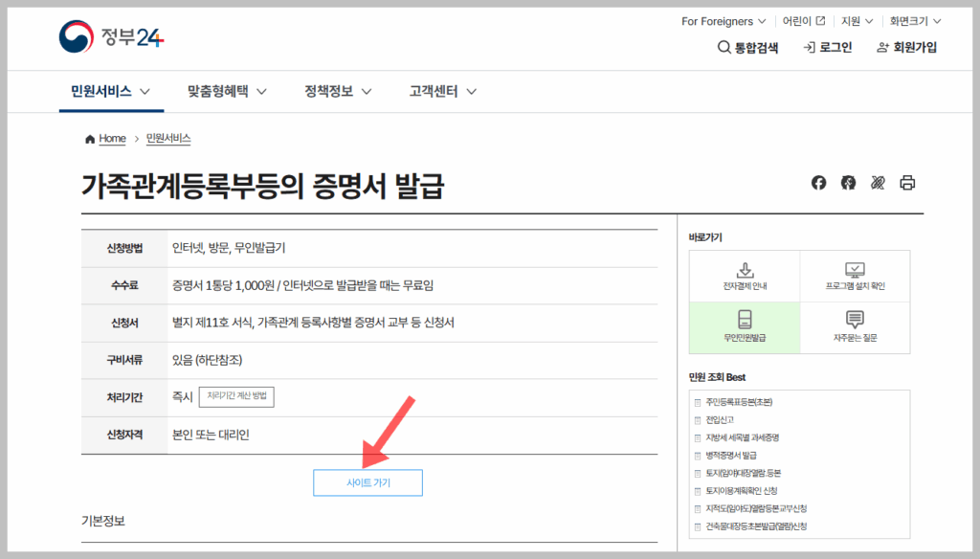Image resolution: width=980 pixels, height=559 pixels.
Task: Open 무인민원발급 kiosk issuance shortcut
Action: point(745,330)
